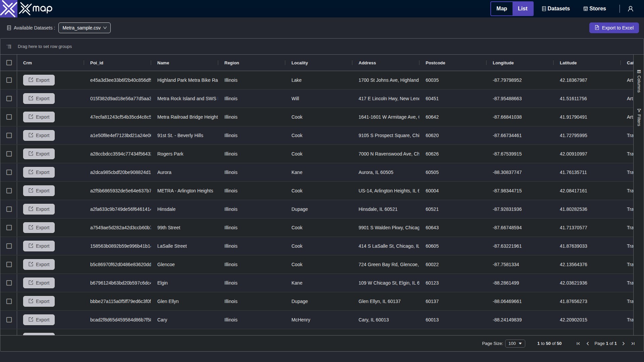Image resolution: width=644 pixels, height=362 pixels.
Task: Open the Stores menu
Action: [595, 9]
